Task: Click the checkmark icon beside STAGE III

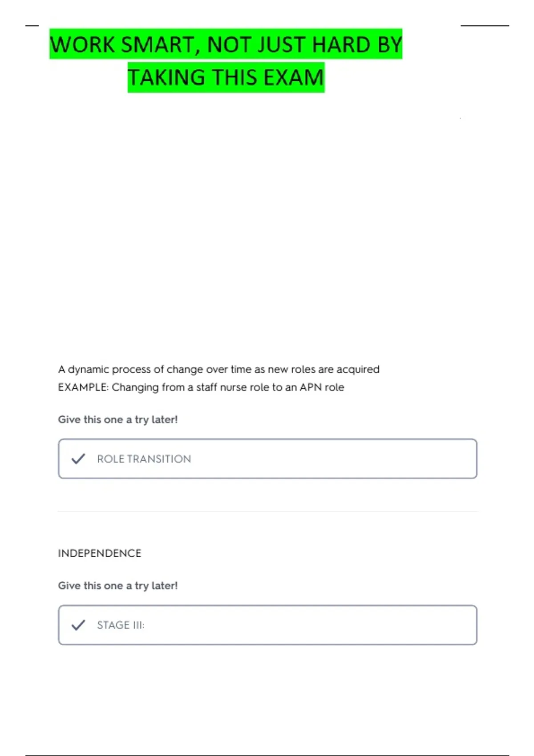Action: [x=78, y=625]
